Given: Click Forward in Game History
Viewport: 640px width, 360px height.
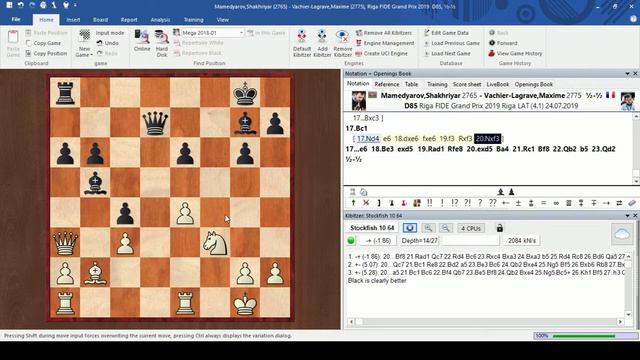Looking at the screenshot, I should click(x=503, y=43).
